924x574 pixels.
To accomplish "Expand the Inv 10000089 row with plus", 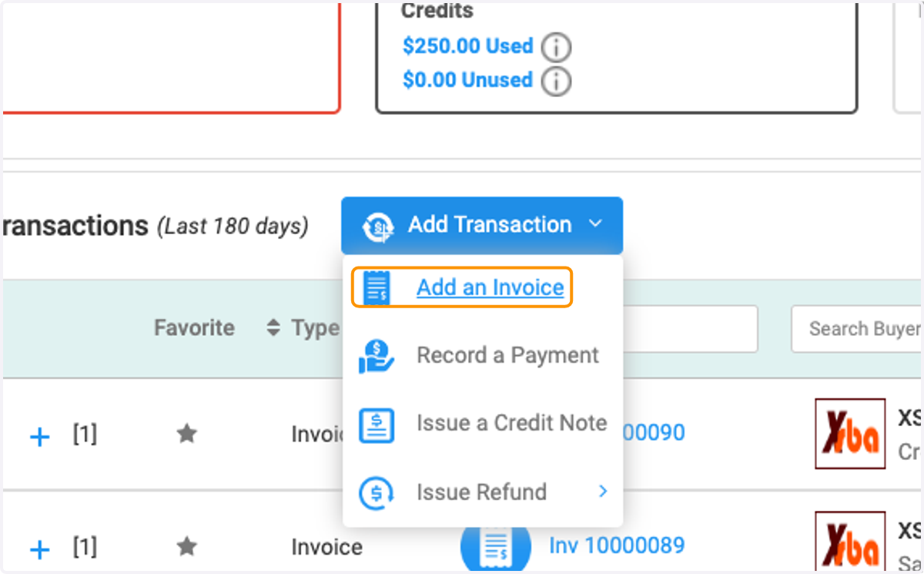I will (39, 550).
